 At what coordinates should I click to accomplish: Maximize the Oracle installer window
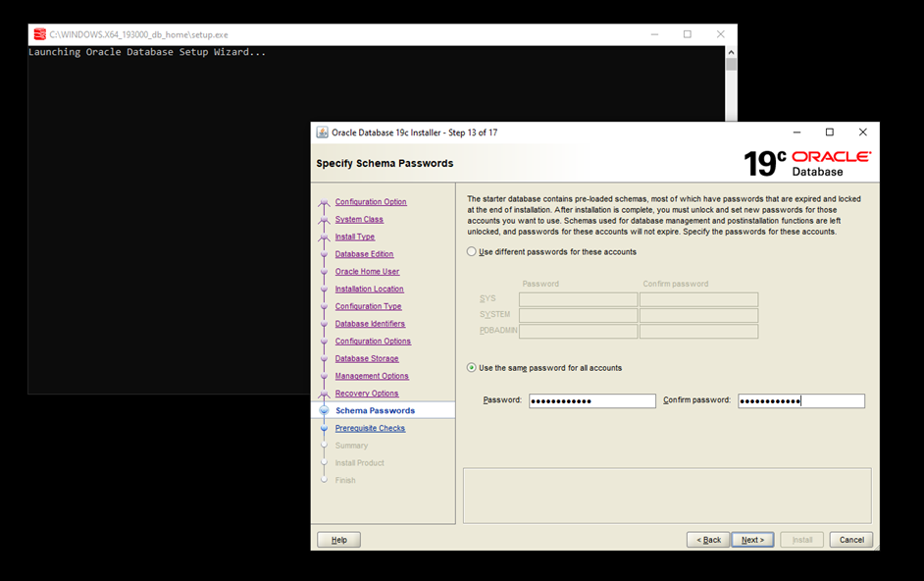click(829, 132)
